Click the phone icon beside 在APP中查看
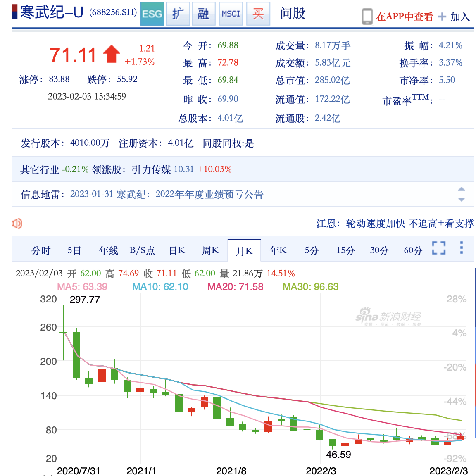476x476 pixels. tap(367, 17)
